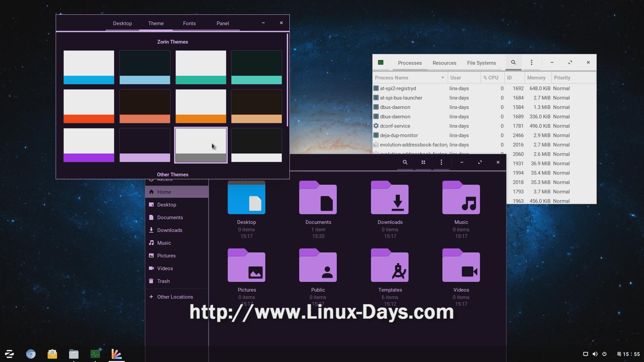
Task: Open Other Locations in sidebar
Action: click(177, 297)
